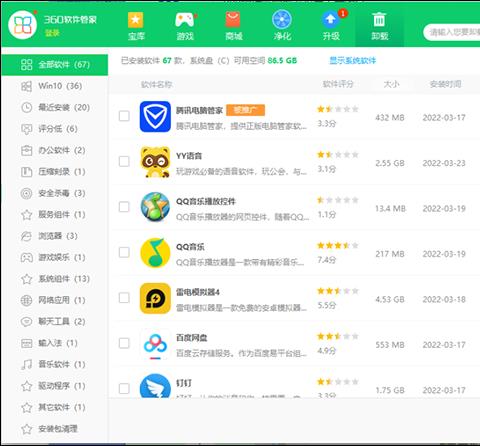480x446 pixels.
Task: Select the 浏览器 (3) category
Action: (x=55, y=236)
